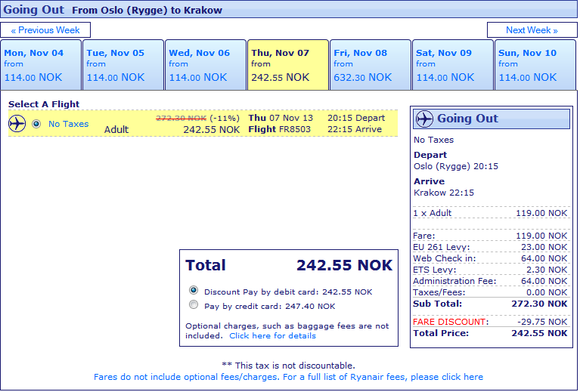This screenshot has height=392, width=580.
Task: Open the No Taxes fare link
Action: point(68,124)
